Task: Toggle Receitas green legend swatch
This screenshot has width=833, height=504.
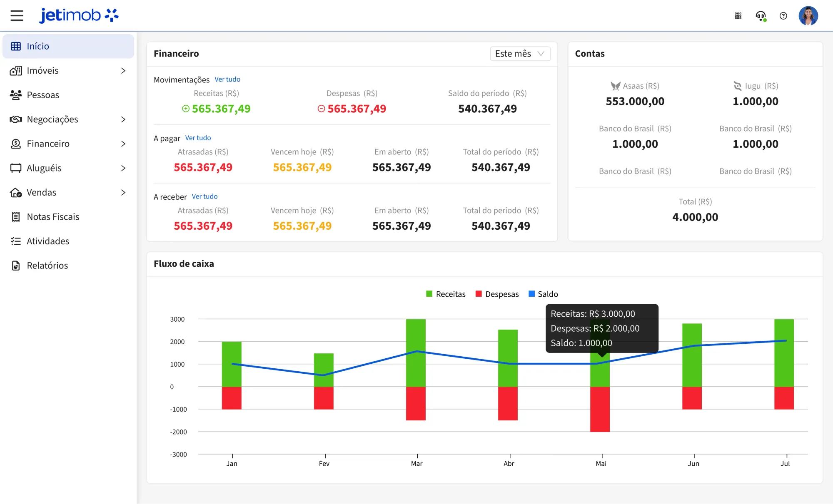Action: click(429, 294)
